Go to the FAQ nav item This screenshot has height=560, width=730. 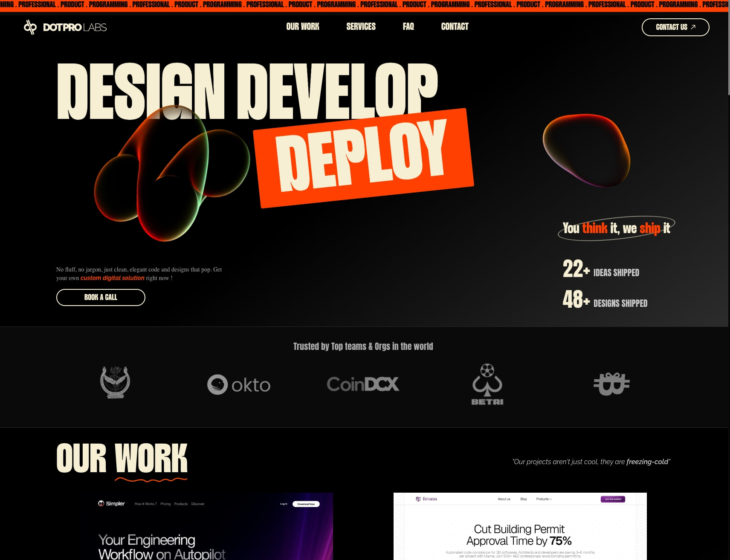[x=408, y=26]
